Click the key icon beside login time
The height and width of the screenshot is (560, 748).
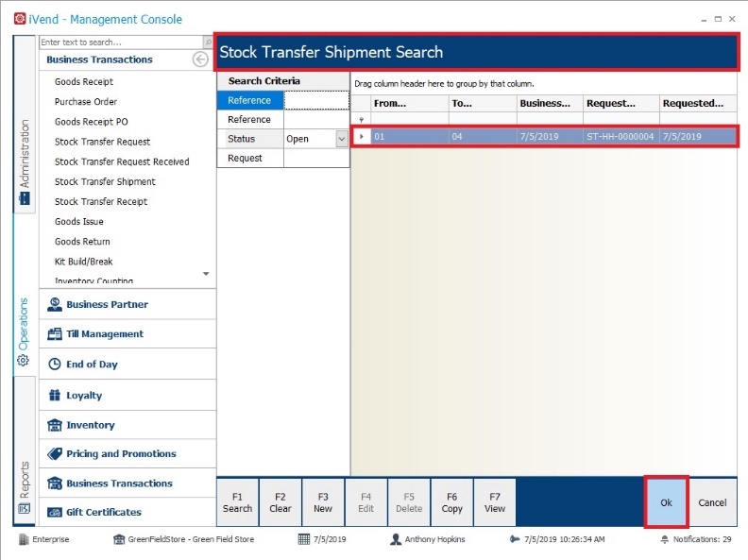pyautogui.click(x=514, y=539)
